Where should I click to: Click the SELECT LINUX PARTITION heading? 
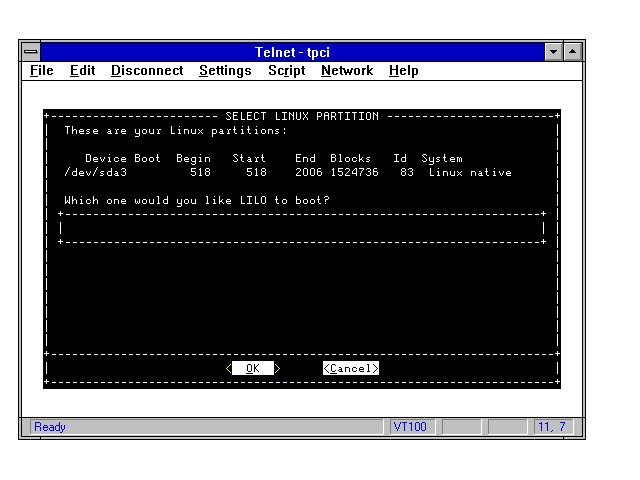(x=302, y=117)
